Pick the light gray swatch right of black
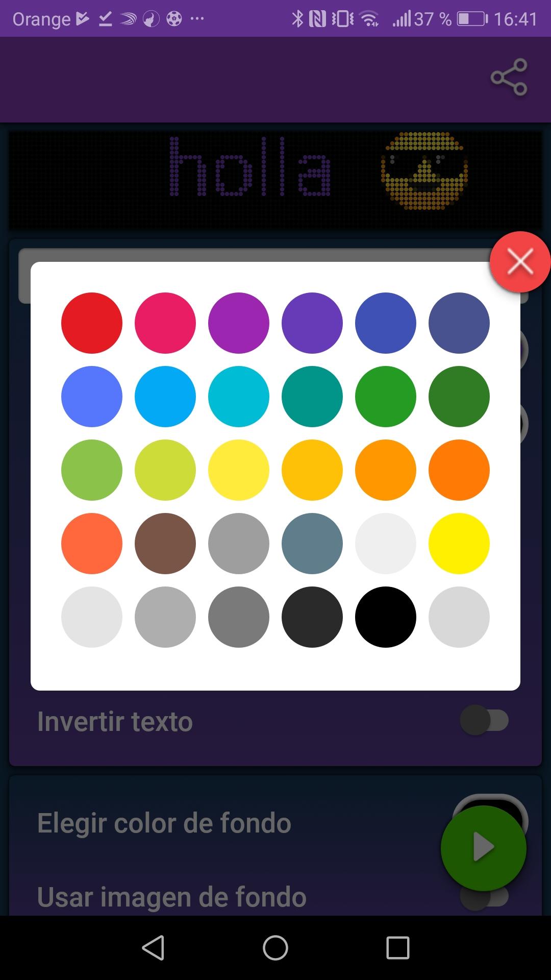This screenshot has width=551, height=980. click(x=459, y=617)
